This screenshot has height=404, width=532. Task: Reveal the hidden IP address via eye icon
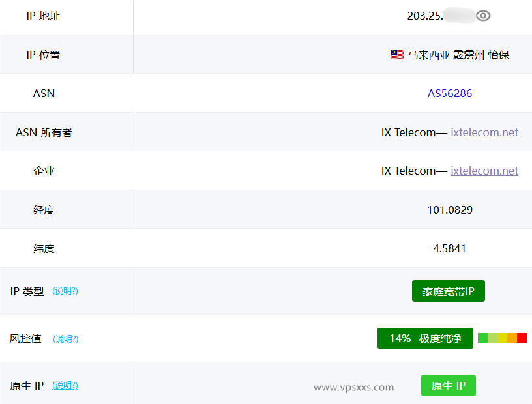[483, 16]
